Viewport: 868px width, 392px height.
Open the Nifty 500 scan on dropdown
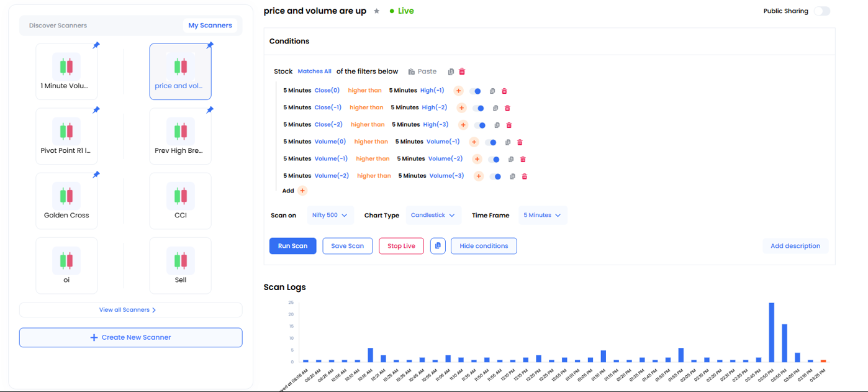coord(330,216)
